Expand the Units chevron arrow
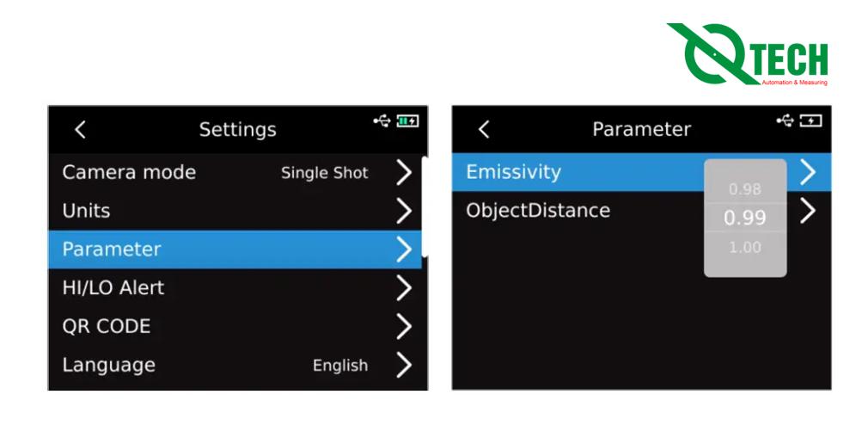This screenshot has width=868, height=425. click(x=403, y=211)
